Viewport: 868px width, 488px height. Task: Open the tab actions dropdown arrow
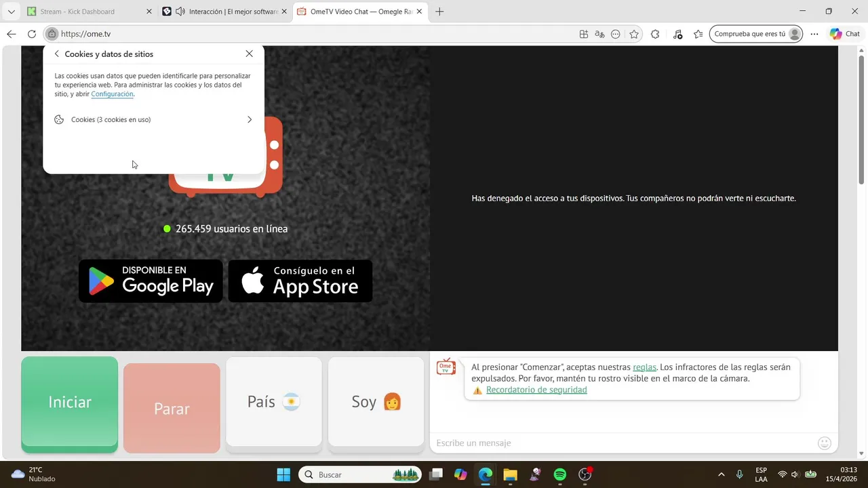click(11, 12)
